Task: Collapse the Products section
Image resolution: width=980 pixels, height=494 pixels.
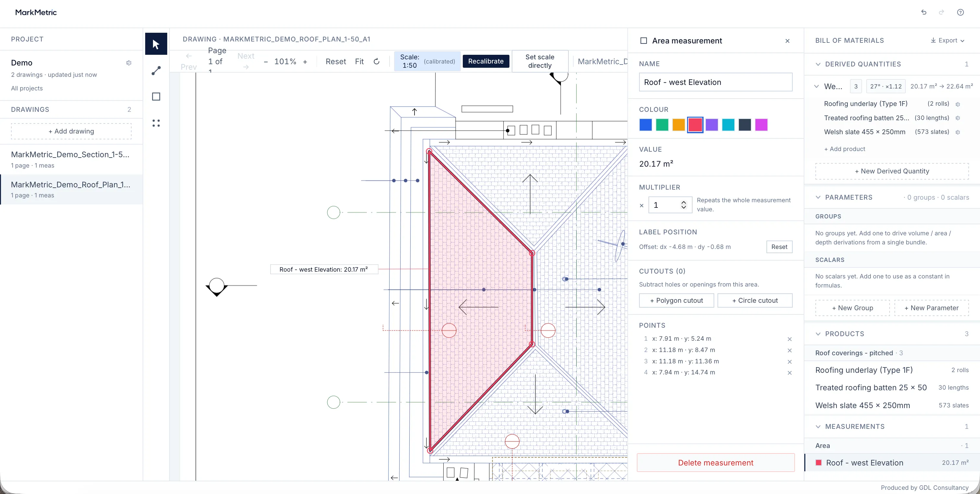Action: 818,334
